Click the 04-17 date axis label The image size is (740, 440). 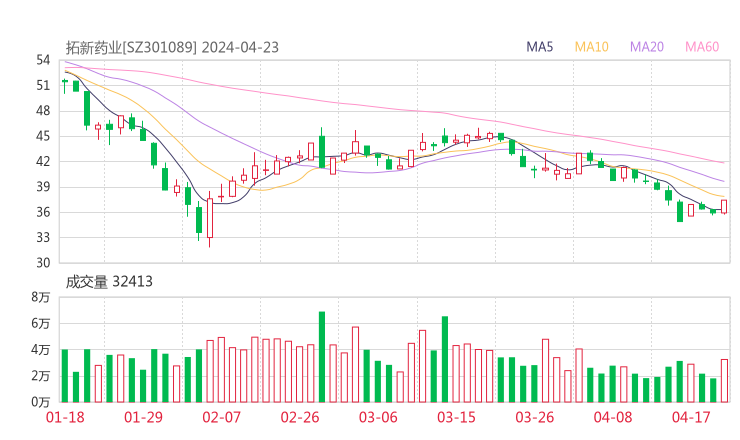point(691,417)
